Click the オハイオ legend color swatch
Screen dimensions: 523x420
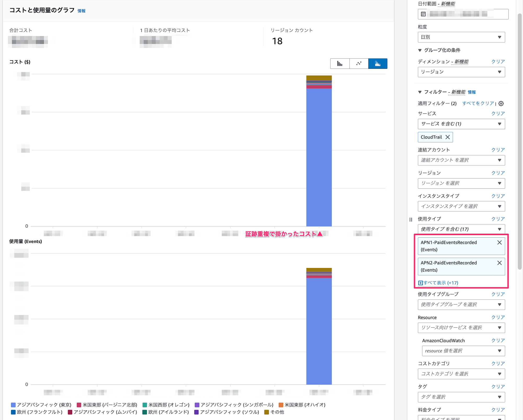(x=281, y=405)
